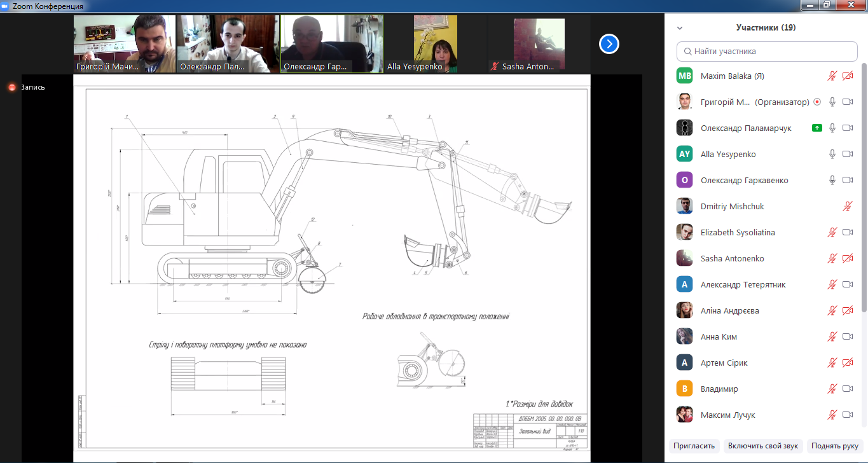The image size is (868, 463).
Task: Select Владимир participant name
Action: pyautogui.click(x=719, y=389)
